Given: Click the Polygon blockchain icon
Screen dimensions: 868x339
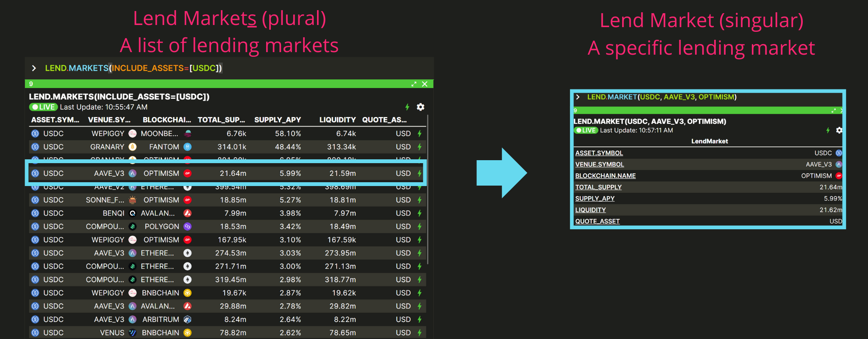Looking at the screenshot, I should pyautogui.click(x=187, y=226).
